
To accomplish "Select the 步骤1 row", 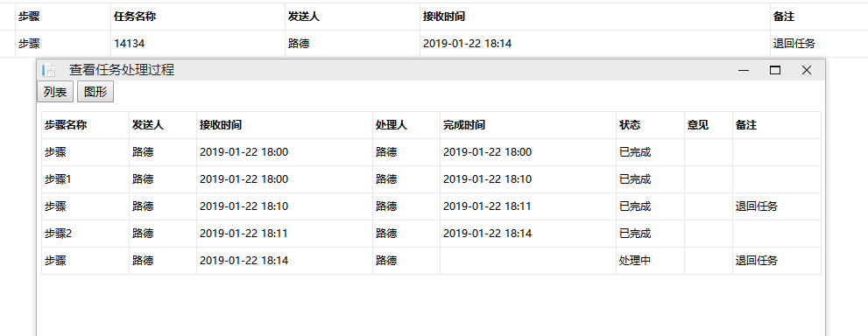I will (x=431, y=179).
